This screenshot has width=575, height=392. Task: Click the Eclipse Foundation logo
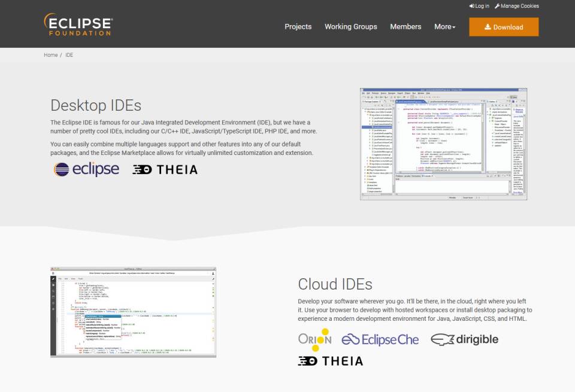pos(78,25)
